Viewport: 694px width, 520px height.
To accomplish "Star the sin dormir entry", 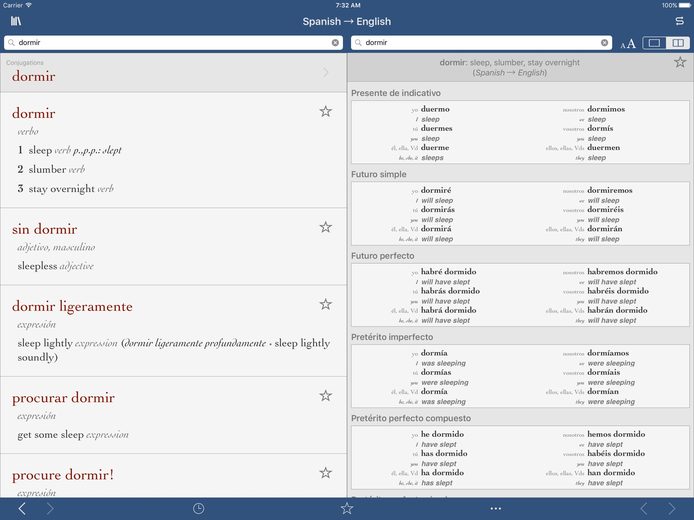I will pyautogui.click(x=325, y=227).
